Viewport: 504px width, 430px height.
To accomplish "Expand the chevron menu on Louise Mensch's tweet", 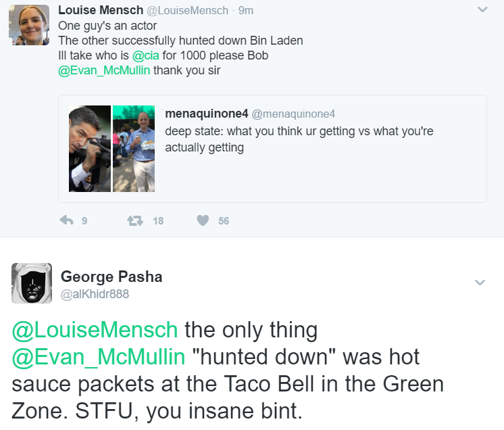I will (x=482, y=9).
